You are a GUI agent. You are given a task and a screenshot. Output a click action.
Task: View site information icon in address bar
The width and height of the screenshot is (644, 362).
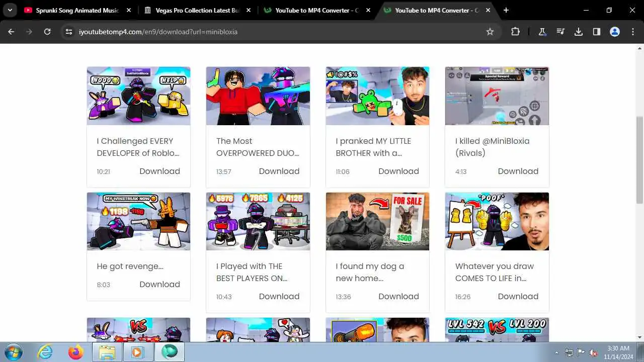coord(69,32)
